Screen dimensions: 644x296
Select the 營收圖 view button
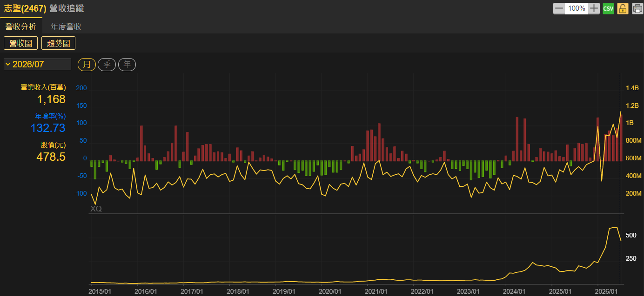[20, 43]
